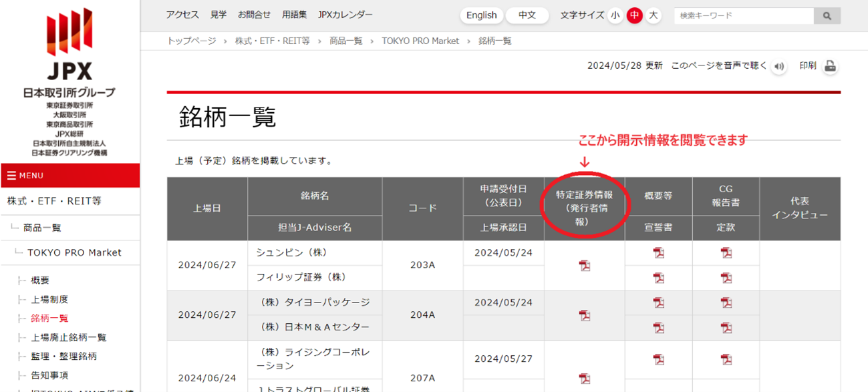Set text size to 中
The width and height of the screenshot is (868, 392).
pyautogui.click(x=635, y=15)
